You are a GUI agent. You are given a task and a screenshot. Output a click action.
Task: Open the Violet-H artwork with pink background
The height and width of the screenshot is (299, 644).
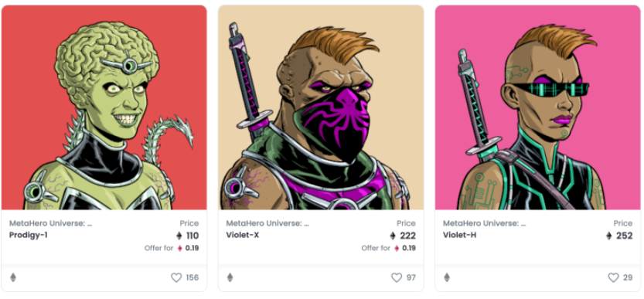(x=537, y=107)
